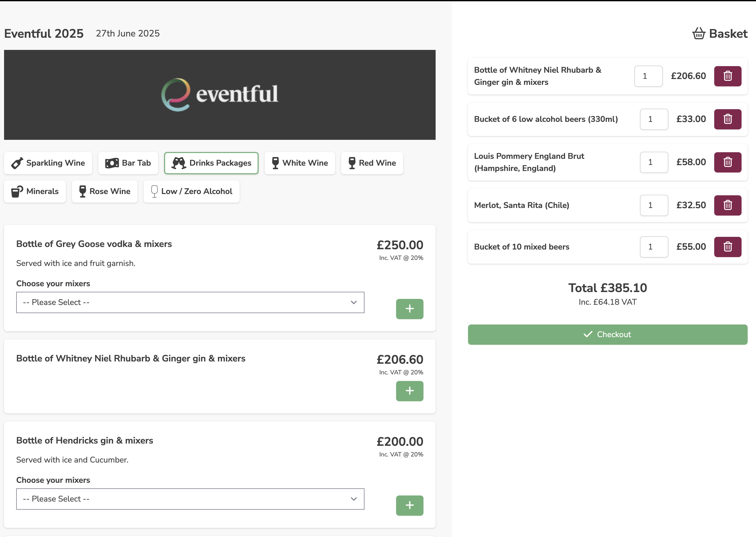The image size is (756, 537).
Task: Delete Bucket of 10 mixed beers
Action: (x=727, y=247)
